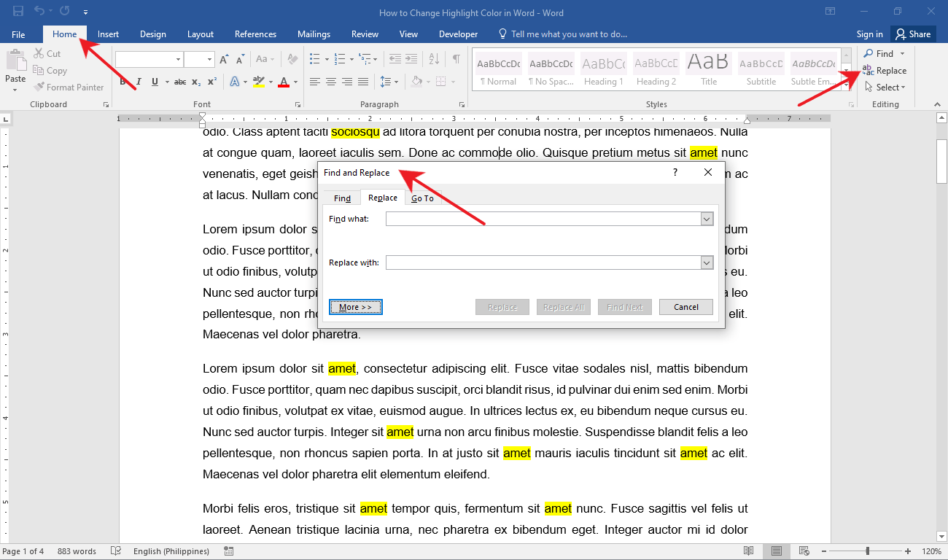Screen dimensions: 948x560
Task: Toggle Bold formatting
Action: point(123,82)
